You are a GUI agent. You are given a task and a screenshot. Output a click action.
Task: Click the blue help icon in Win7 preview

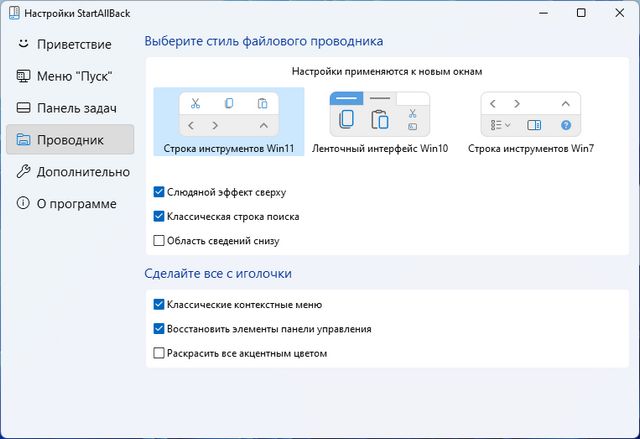(565, 126)
